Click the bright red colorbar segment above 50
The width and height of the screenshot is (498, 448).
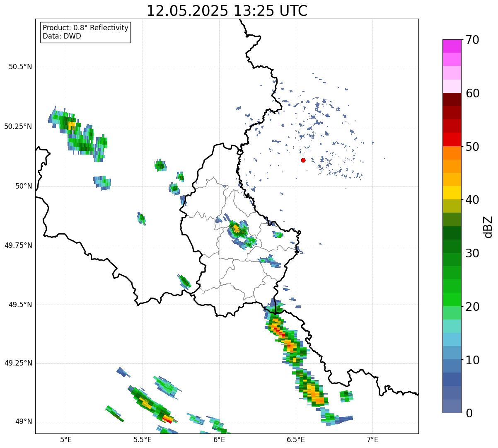point(452,140)
